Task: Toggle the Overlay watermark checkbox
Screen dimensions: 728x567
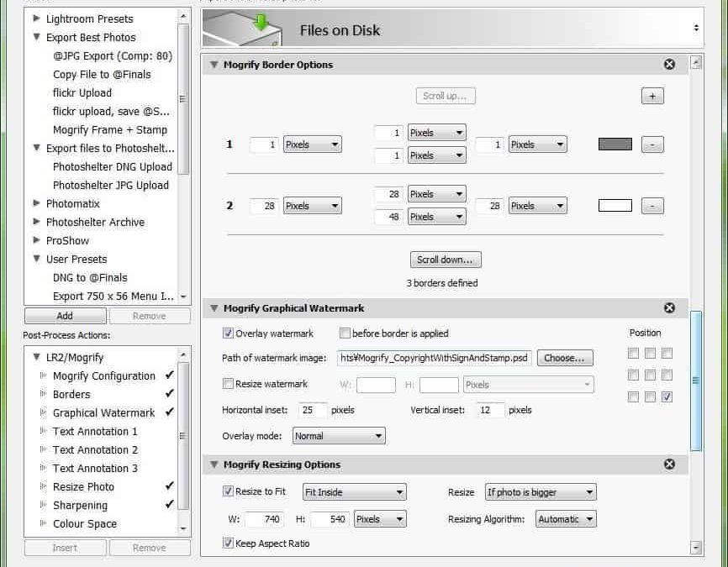Action: [x=228, y=333]
